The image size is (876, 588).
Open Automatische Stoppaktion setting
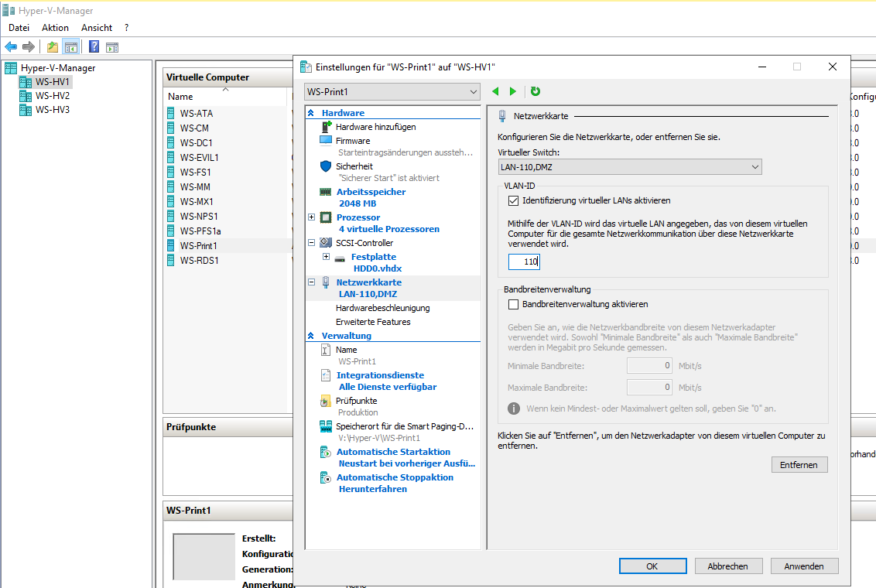click(395, 477)
